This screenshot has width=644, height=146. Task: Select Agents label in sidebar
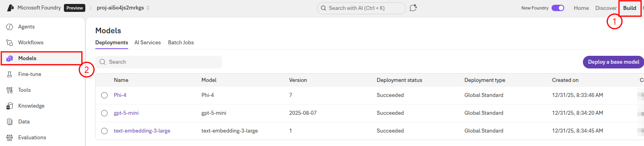26,27
